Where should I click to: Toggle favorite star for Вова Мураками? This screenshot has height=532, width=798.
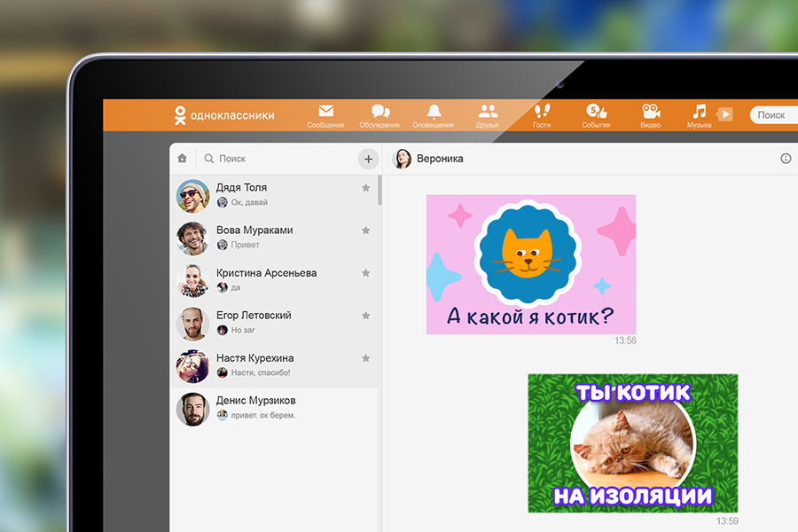point(365,231)
